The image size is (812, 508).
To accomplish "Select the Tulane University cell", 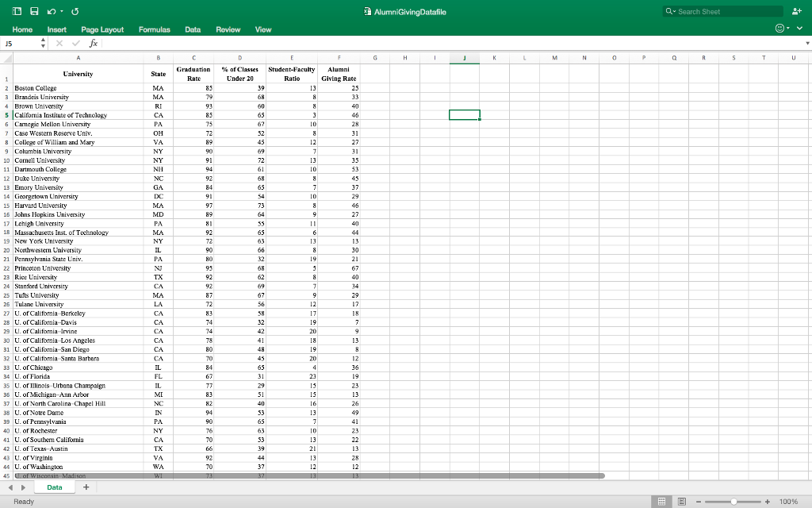I will point(79,304).
